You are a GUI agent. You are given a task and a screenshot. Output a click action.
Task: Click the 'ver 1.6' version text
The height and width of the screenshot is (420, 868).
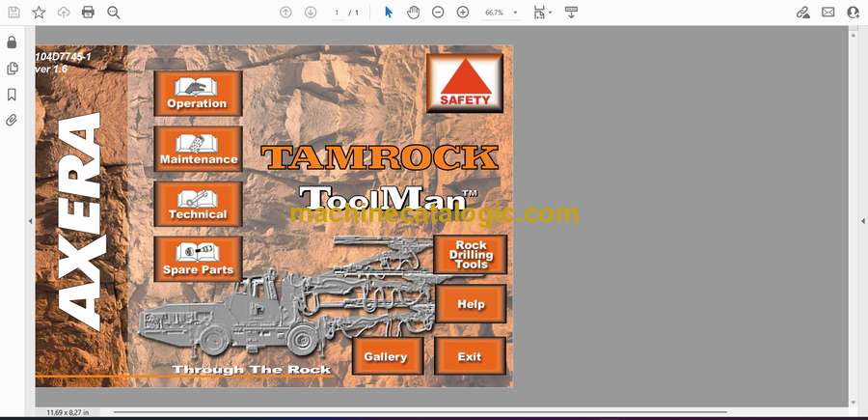coord(51,70)
